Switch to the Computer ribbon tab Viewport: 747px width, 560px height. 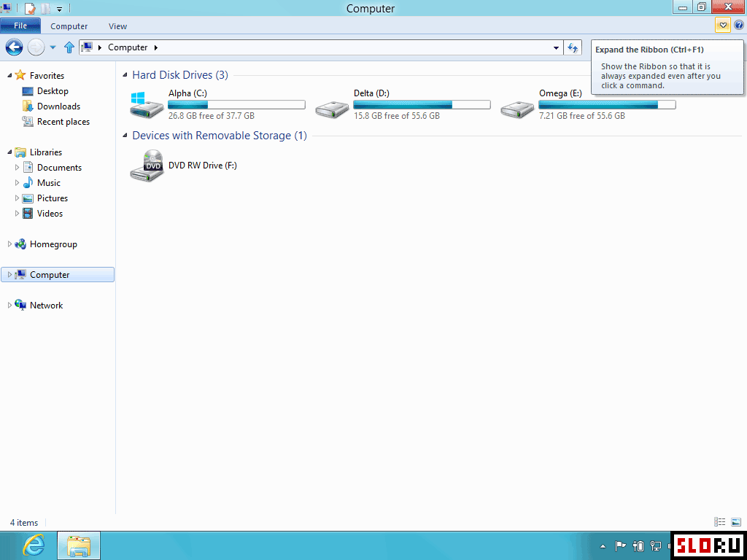(69, 26)
